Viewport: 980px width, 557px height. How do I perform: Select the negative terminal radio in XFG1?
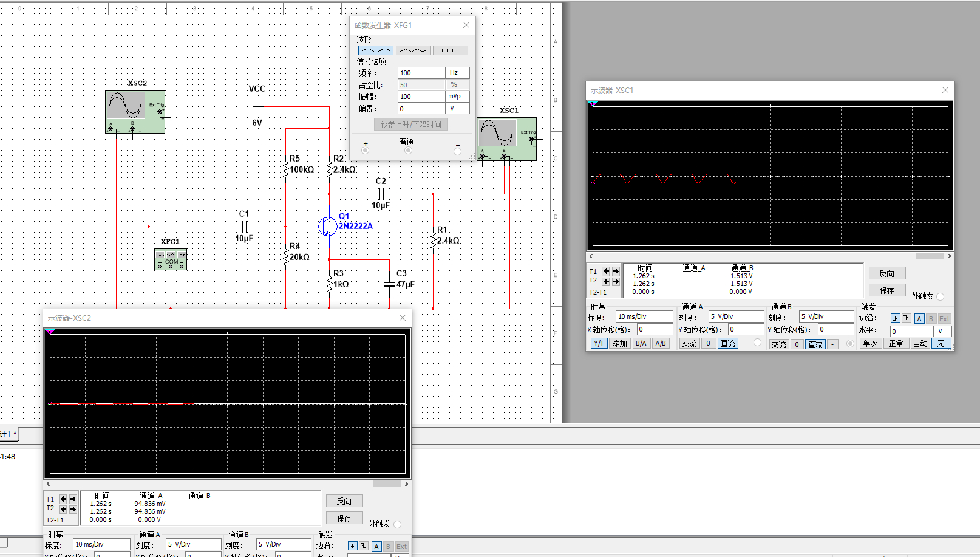tap(457, 151)
